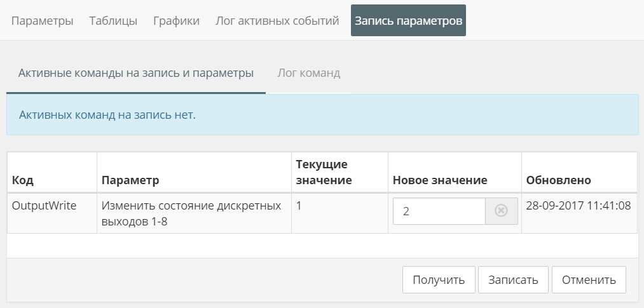Click the Новое значение input field
Image resolution: width=644 pixels, height=308 pixels.
(439, 211)
